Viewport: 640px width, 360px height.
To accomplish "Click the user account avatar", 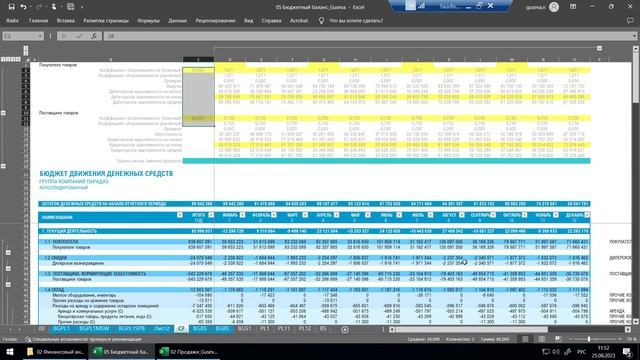I will [x=554, y=7].
